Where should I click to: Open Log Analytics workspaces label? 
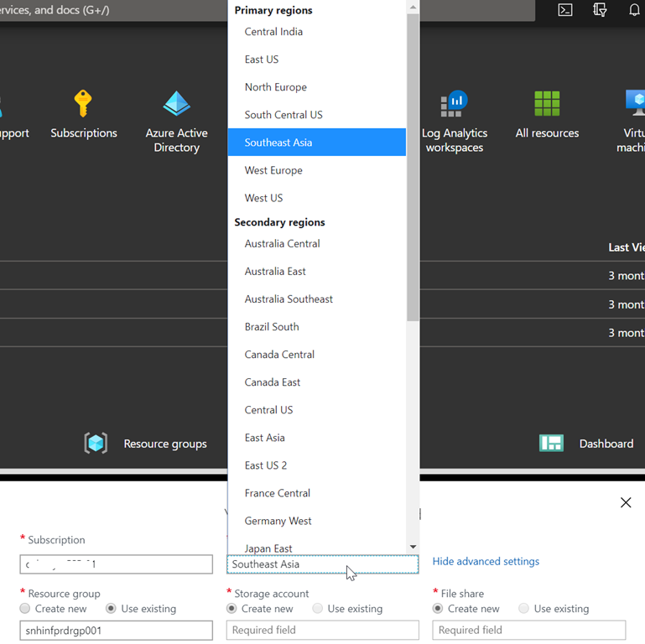pyautogui.click(x=455, y=140)
